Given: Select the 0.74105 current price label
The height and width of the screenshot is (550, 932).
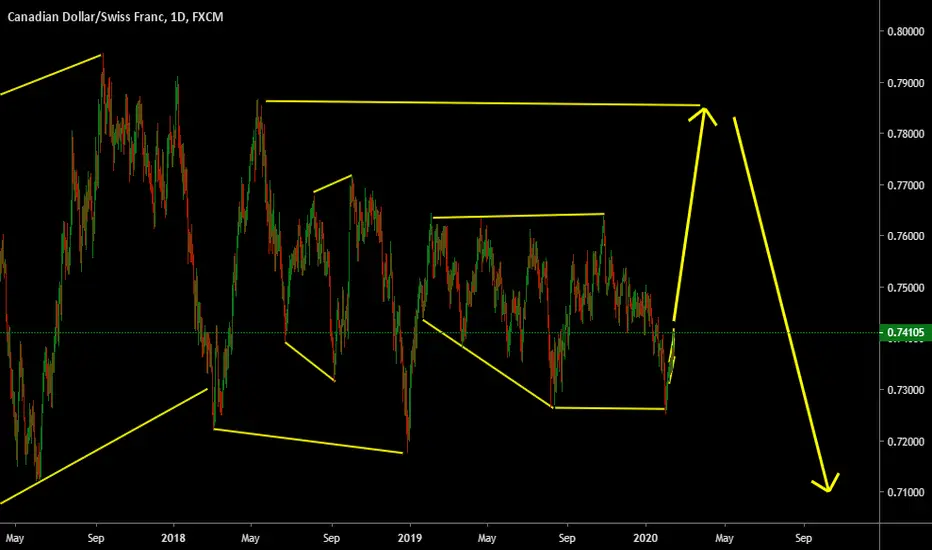Looking at the screenshot, I should click(x=905, y=332).
